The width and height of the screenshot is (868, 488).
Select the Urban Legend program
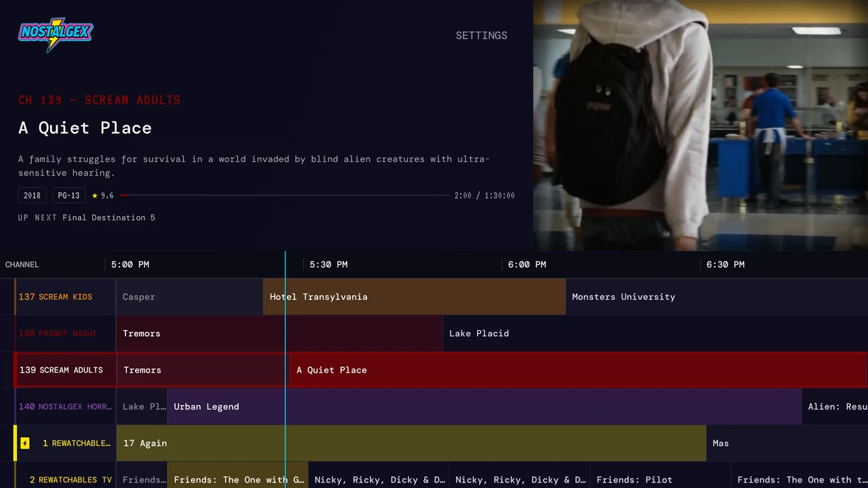click(x=484, y=407)
